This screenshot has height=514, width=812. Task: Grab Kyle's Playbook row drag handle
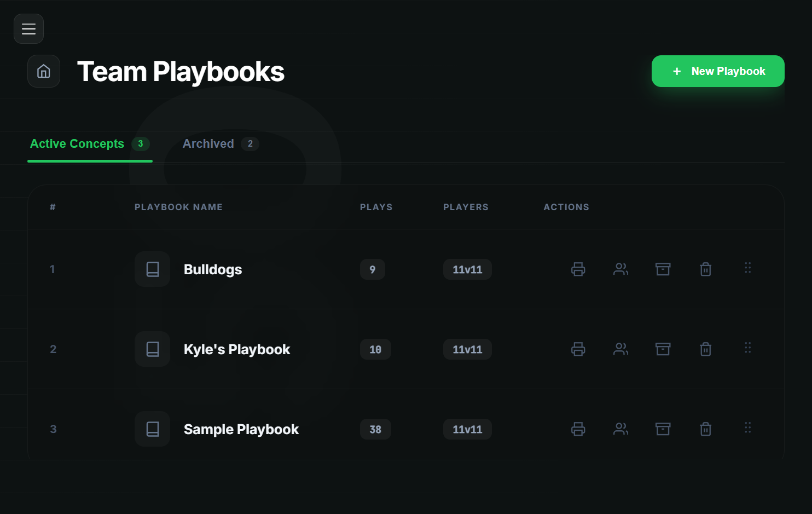(748, 348)
